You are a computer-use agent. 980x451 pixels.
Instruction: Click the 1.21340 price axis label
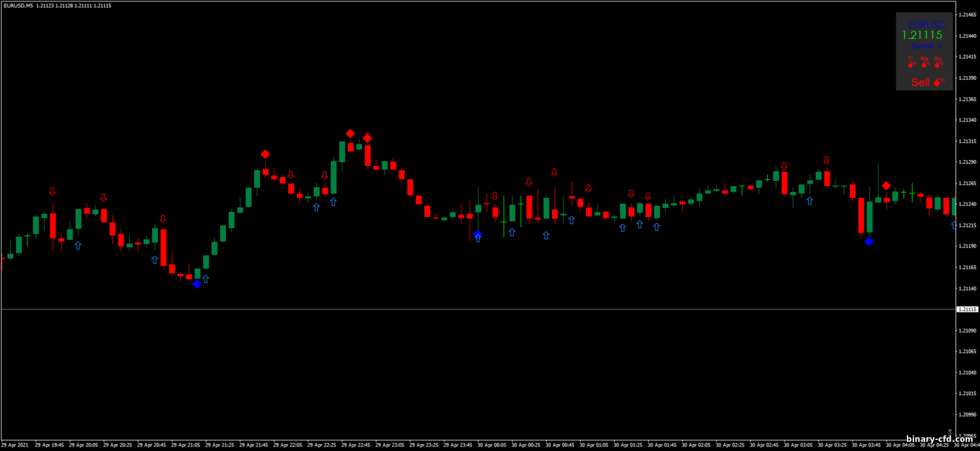pos(968,120)
